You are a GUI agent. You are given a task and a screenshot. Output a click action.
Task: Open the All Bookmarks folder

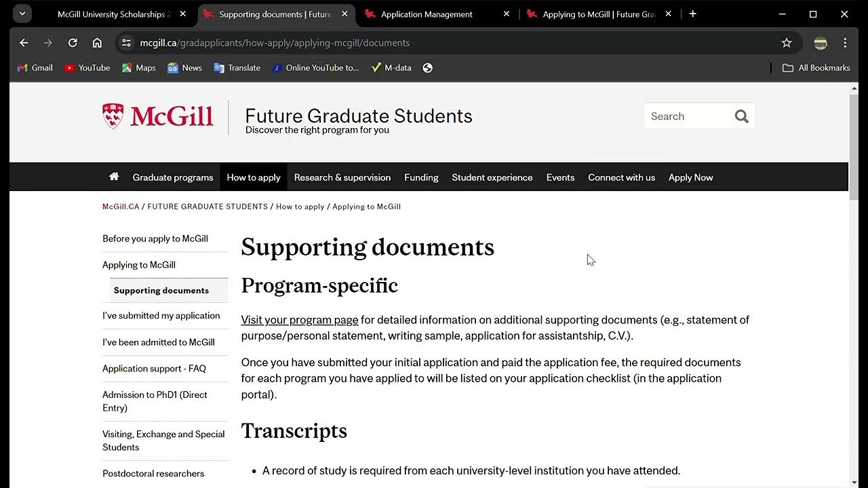[x=816, y=68]
